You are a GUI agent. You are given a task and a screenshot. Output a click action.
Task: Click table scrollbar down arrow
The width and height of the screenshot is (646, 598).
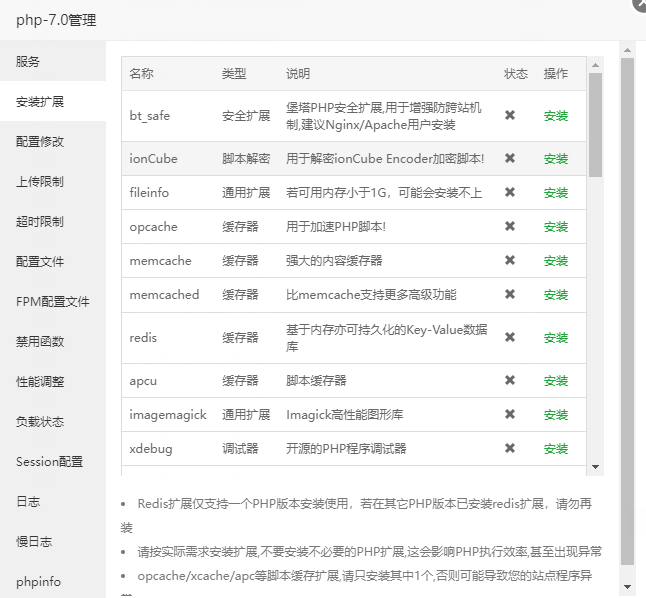click(x=595, y=467)
